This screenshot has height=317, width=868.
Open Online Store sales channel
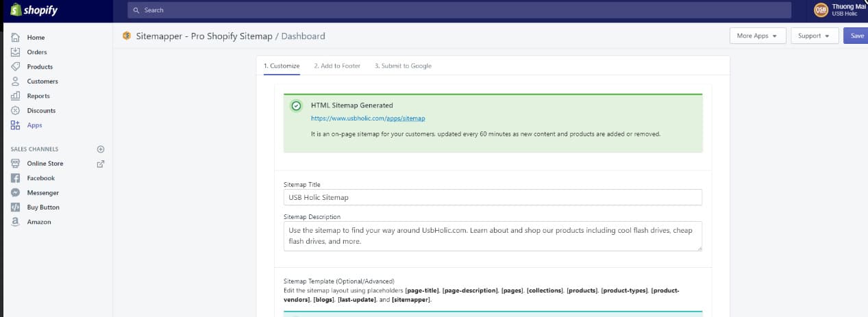pos(45,164)
